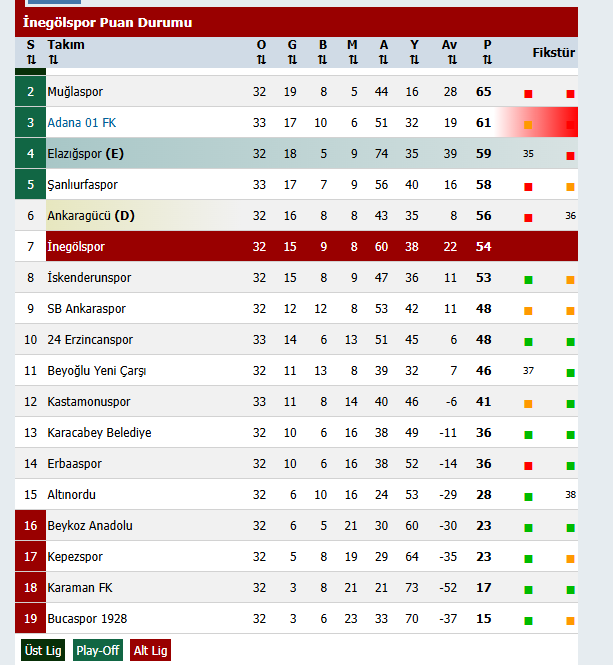Viewport: 613px width, 665px height.
Task: Sort by A goals-for column
Action: 384,60
